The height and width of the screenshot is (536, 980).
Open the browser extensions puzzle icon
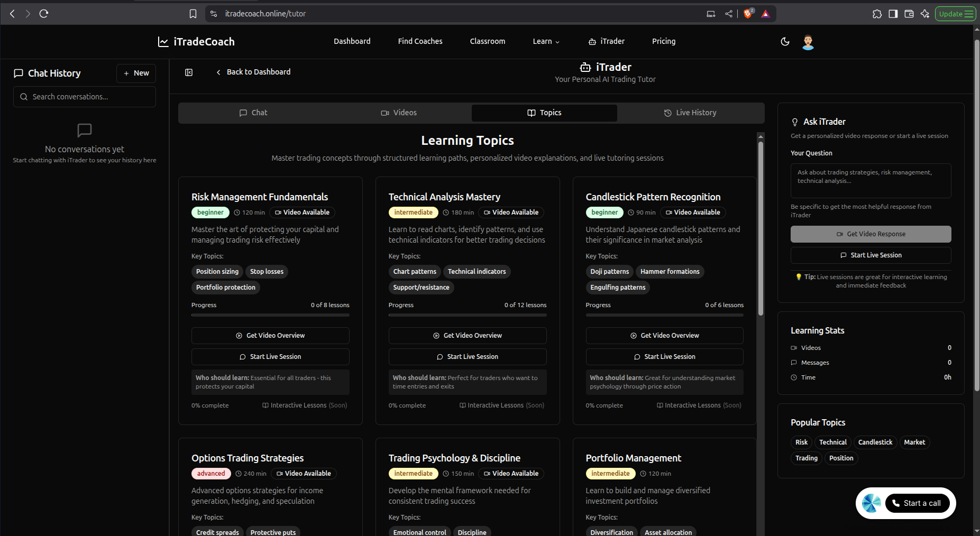click(877, 14)
